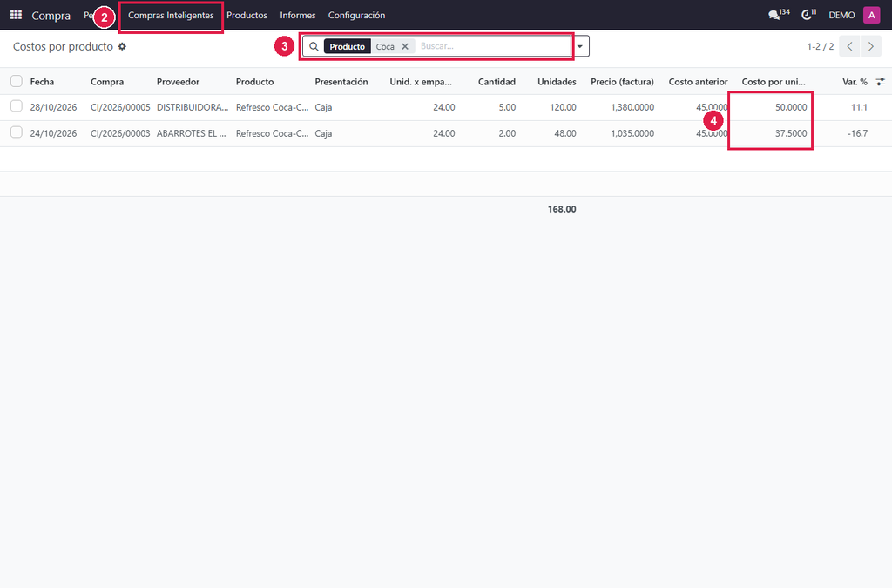The width and height of the screenshot is (892, 588).
Task: Click the DEMO company switcher
Action: 841,16
